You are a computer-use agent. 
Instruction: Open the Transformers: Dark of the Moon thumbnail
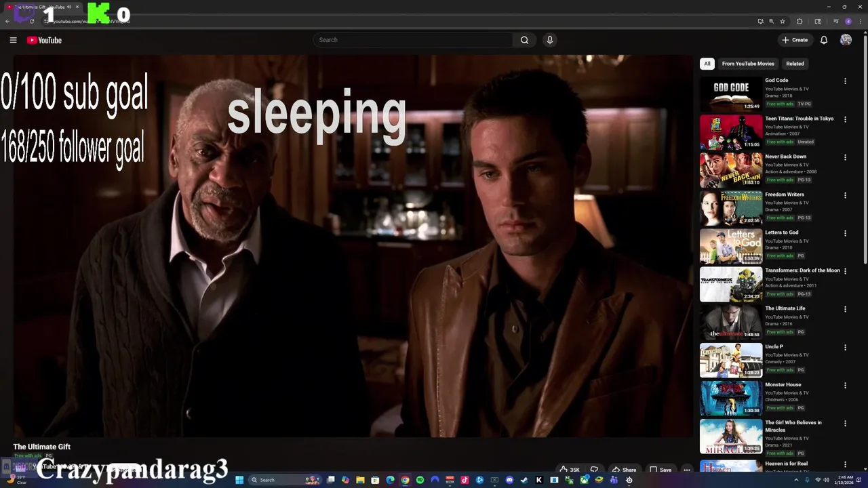click(x=731, y=283)
